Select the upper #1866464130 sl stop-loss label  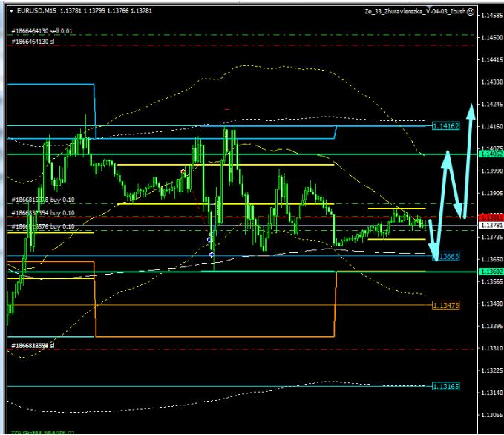[x=33, y=42]
